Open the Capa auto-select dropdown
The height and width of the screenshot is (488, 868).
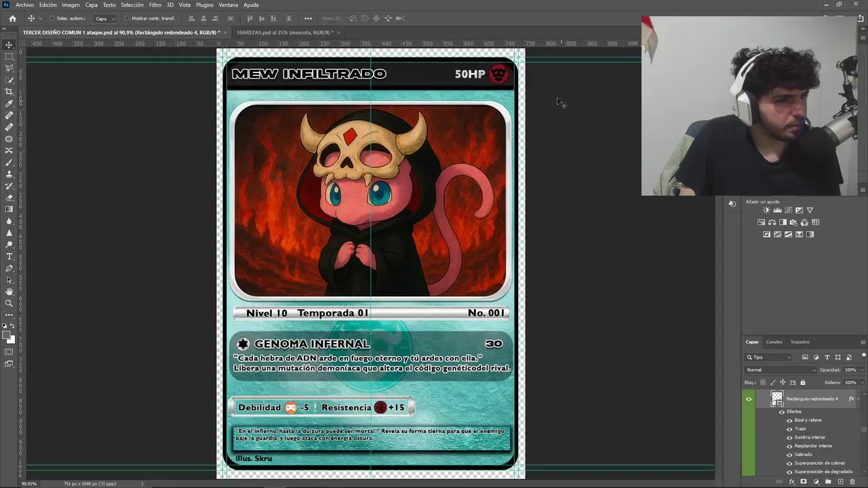[104, 18]
